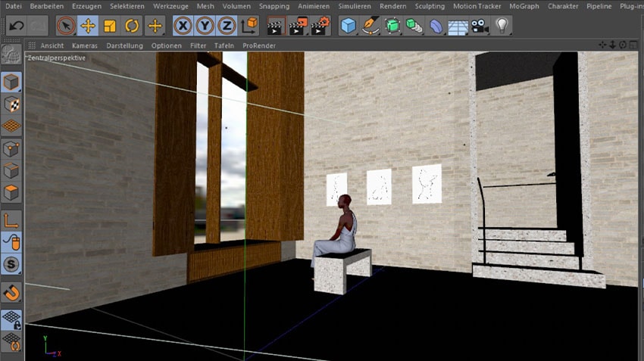Image resolution: width=644 pixels, height=361 pixels.
Task: Open the Floor environment objects icon
Action: pos(458,27)
